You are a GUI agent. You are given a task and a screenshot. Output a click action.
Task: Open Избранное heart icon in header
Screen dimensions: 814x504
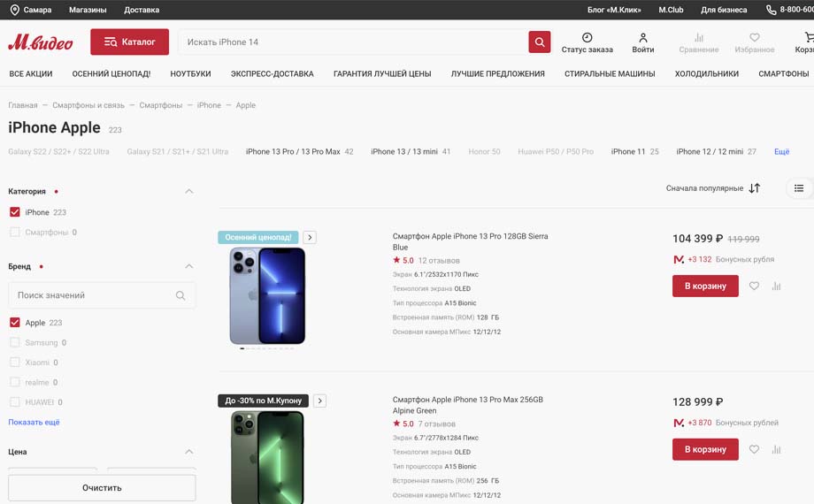tap(755, 37)
